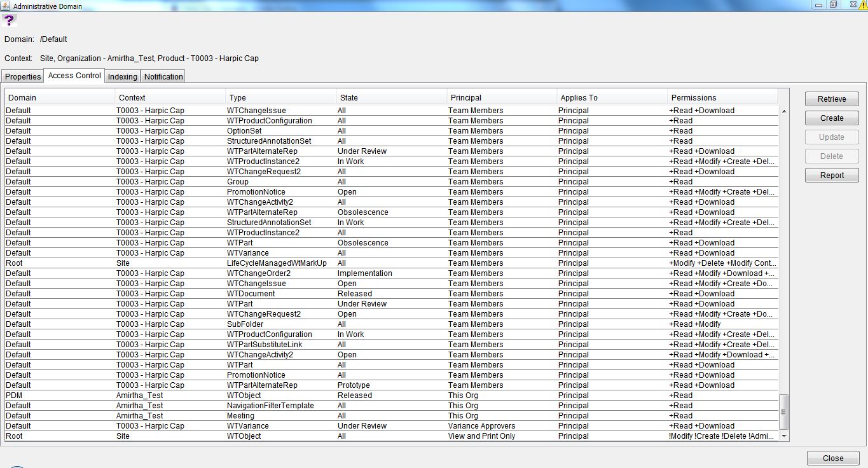
Task: Click the purple help question mark icon
Action: (9, 20)
